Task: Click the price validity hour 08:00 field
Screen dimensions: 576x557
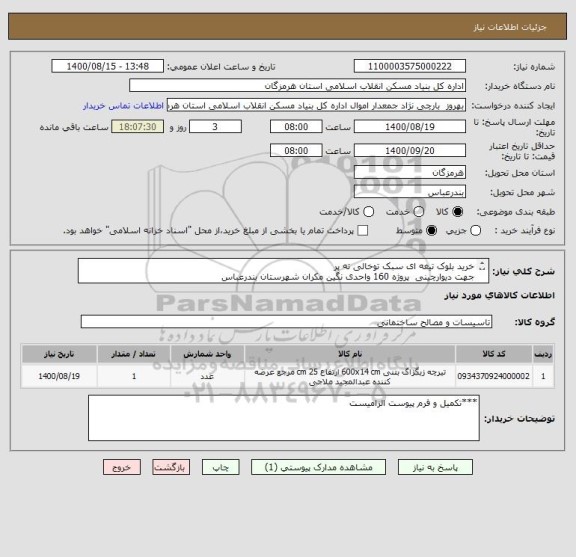Action: coord(296,151)
